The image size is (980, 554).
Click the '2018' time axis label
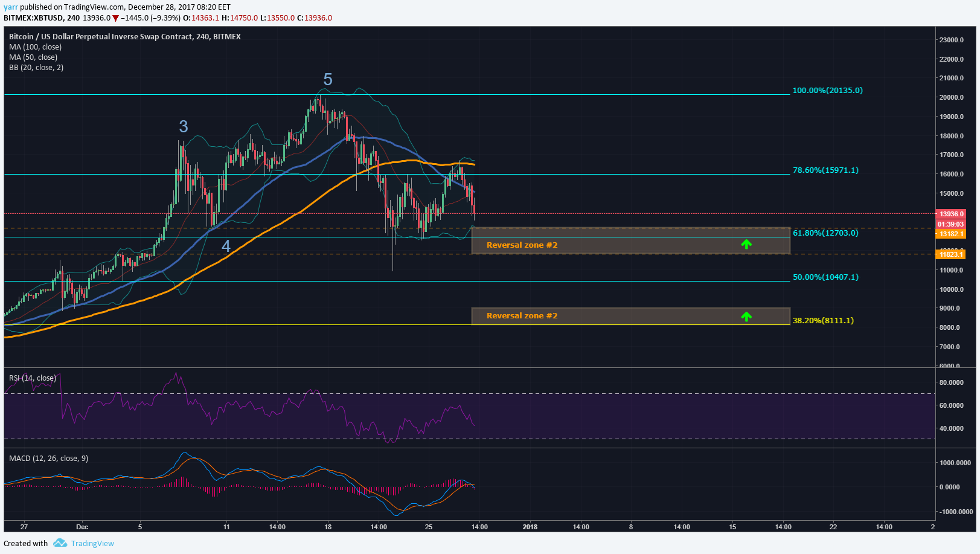coord(530,527)
